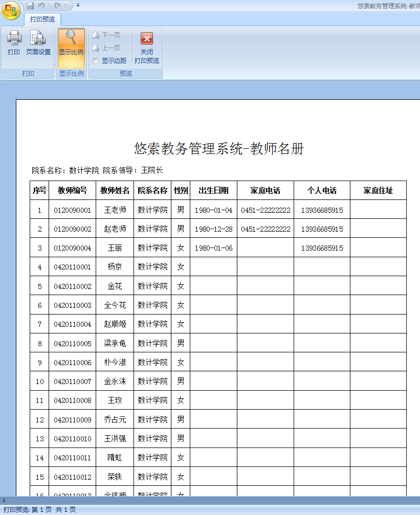The width and height of the screenshot is (420, 515).
Task: Click the 性别 column header
Action: (181, 190)
